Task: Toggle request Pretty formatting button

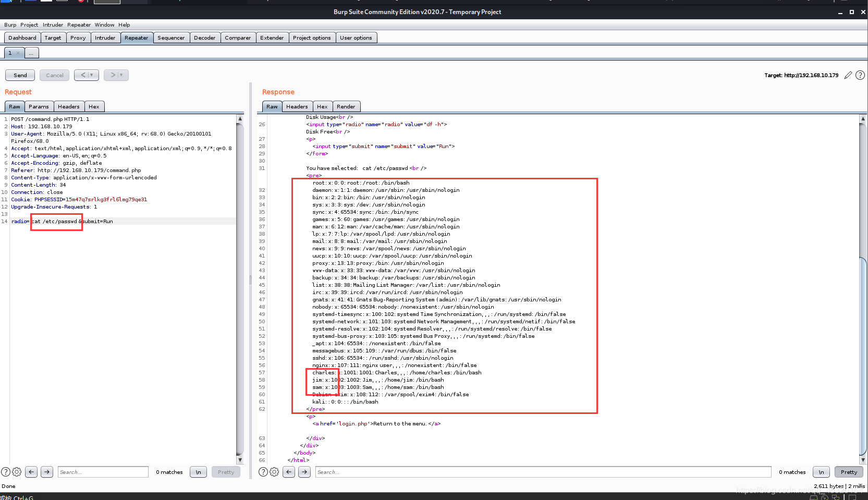Action: pos(226,472)
